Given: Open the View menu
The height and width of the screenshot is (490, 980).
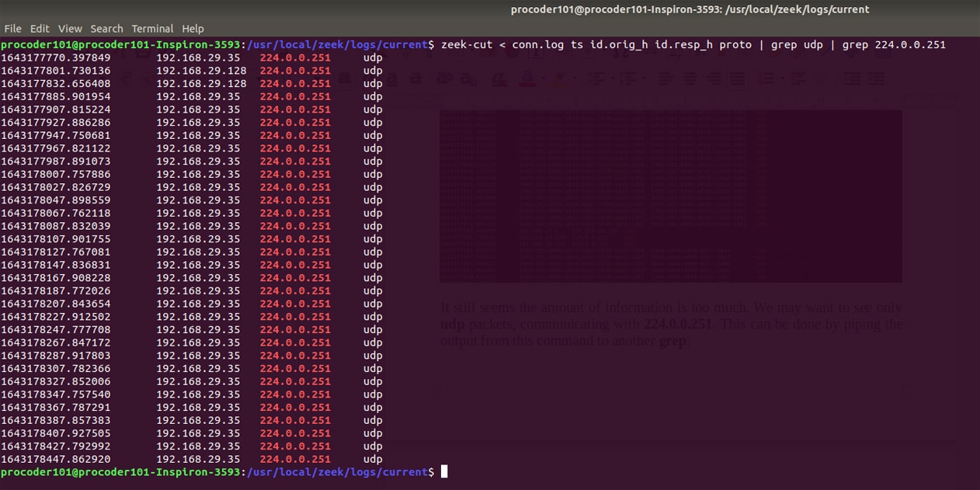Looking at the screenshot, I should click(x=70, y=29).
